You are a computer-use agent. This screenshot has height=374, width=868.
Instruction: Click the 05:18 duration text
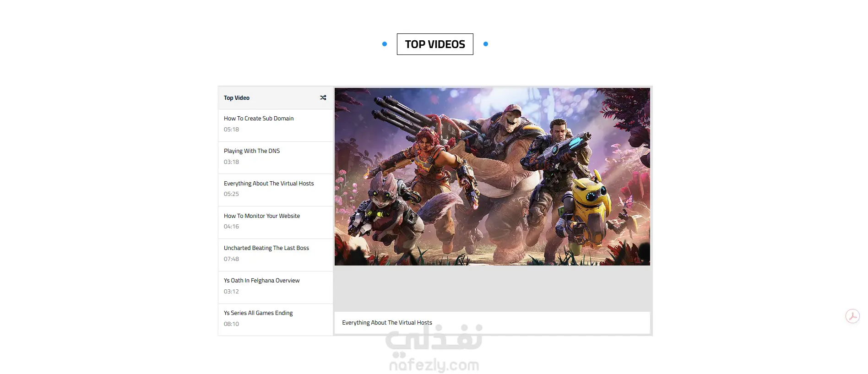[x=231, y=129]
